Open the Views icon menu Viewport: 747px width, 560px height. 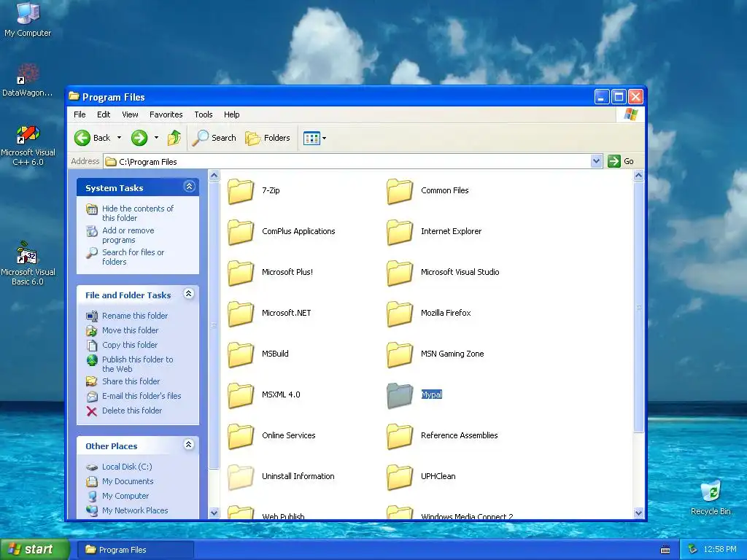[311, 138]
